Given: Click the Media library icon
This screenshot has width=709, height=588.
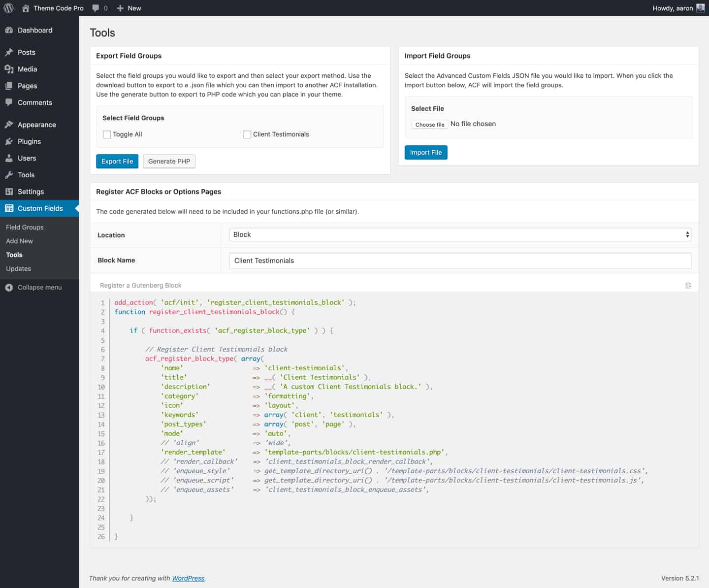Looking at the screenshot, I should pos(9,69).
